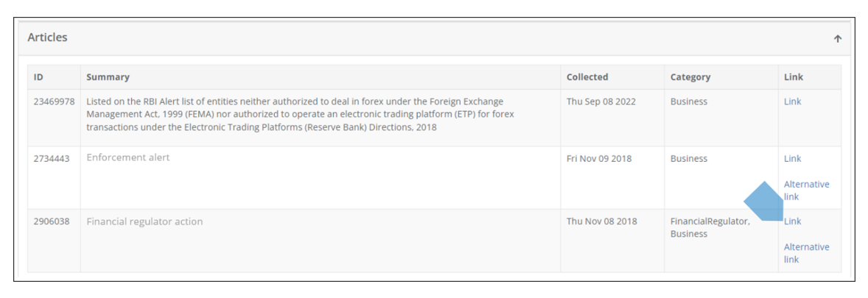Click the FinancialRegulator, Business category cell

coord(709,227)
